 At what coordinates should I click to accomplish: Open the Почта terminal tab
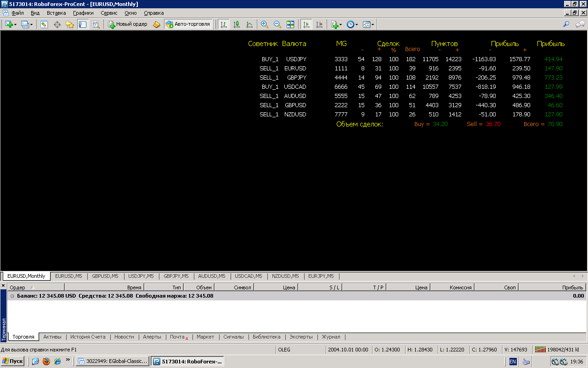[178, 337]
